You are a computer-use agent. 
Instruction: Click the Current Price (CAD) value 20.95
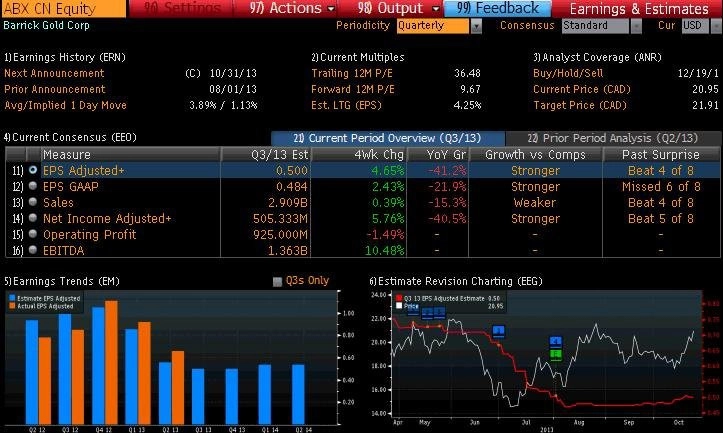[x=705, y=89]
